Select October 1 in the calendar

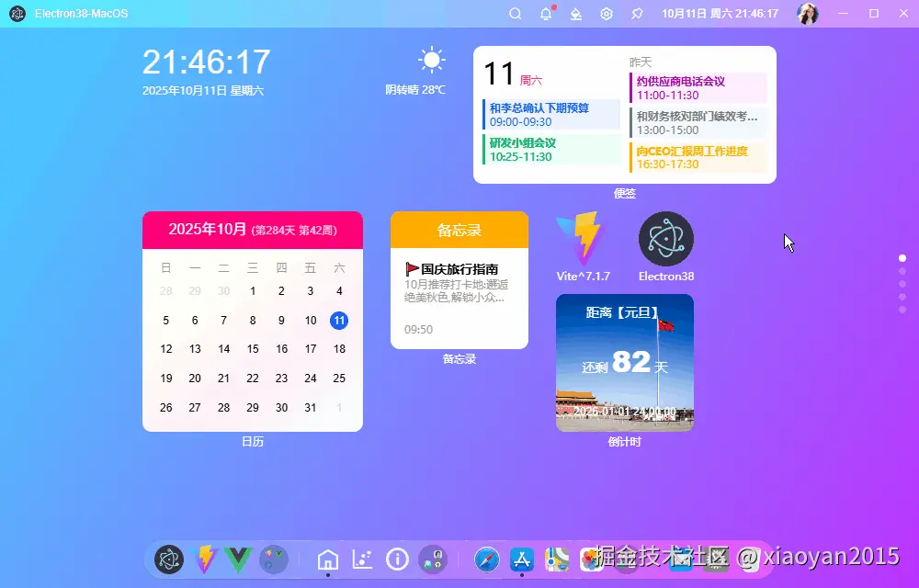(253, 291)
